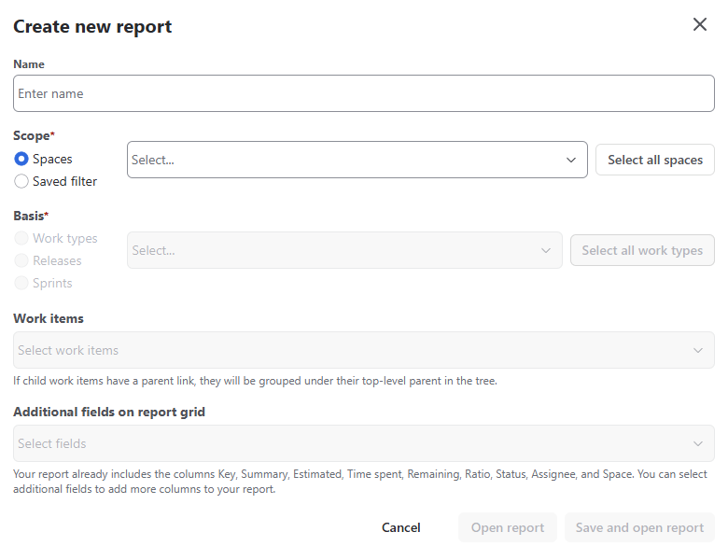Select the Work types basis radio
The width and height of the screenshot is (728, 560).
(x=21, y=239)
